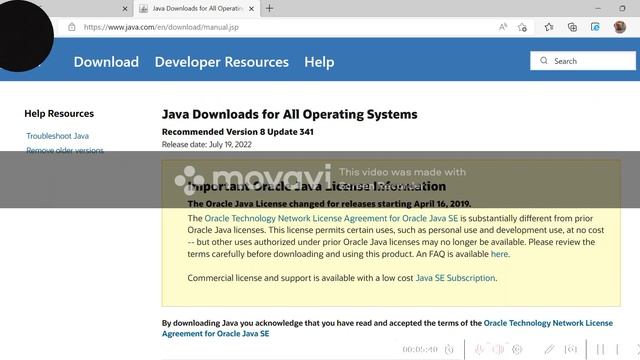Click the Internet Explorer mode icon
Viewport: 640px width, 360px height.
point(595,27)
